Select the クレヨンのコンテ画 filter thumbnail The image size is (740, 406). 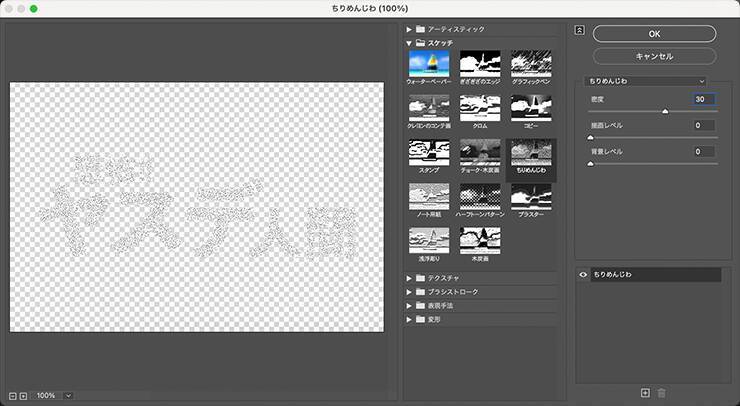429,108
